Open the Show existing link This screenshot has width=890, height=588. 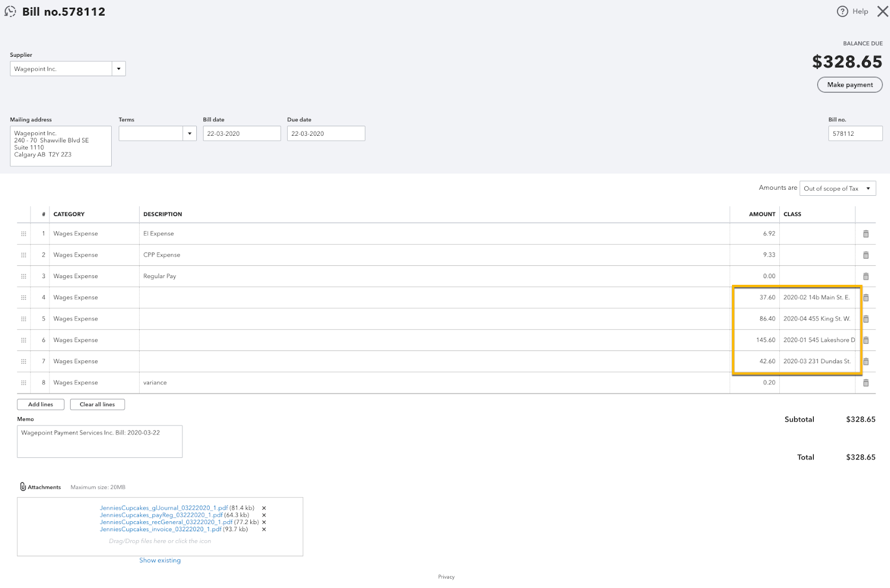tap(160, 560)
